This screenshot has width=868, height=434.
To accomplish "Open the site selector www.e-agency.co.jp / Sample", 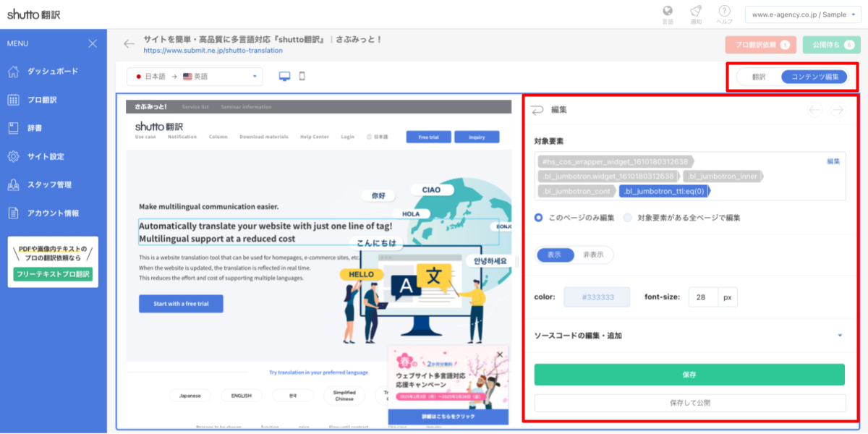I will pyautogui.click(x=803, y=14).
